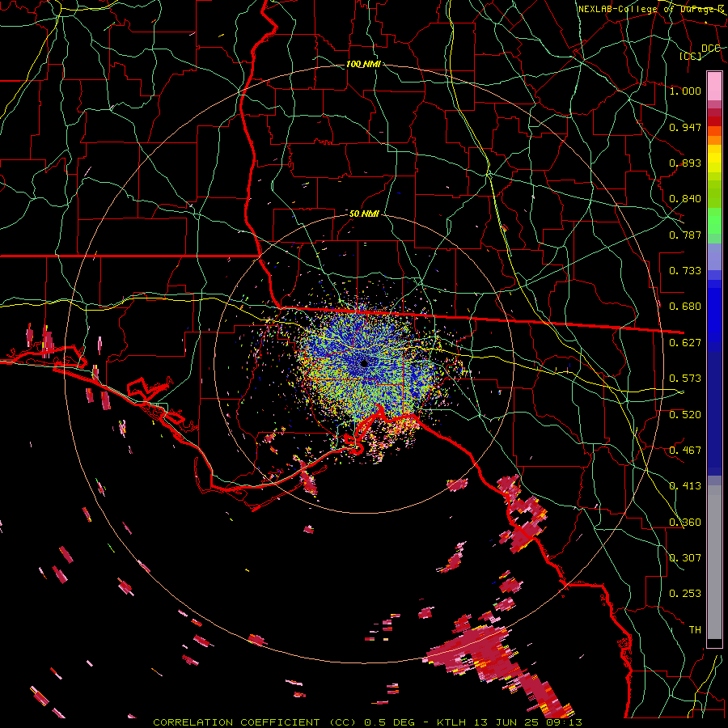This screenshot has height=728, width=728.
Task: Click the 1.000 value on color scale
Action: (685, 91)
